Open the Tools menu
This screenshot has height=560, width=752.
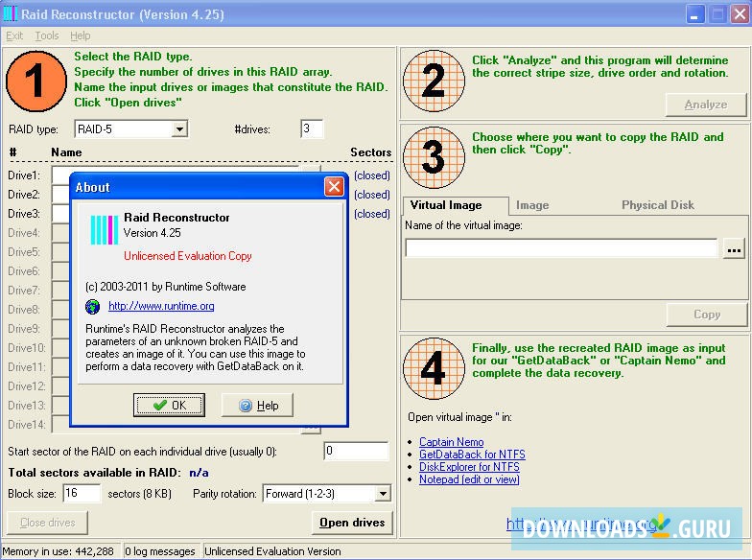point(46,36)
